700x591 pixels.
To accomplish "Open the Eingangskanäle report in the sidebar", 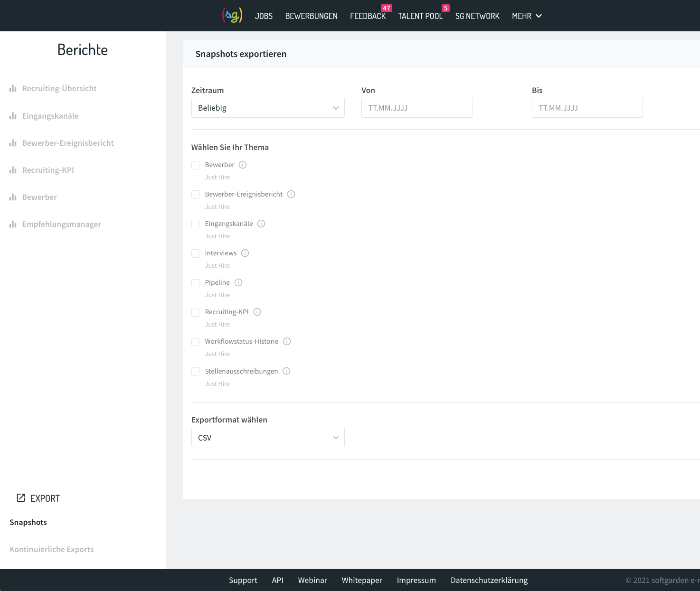I will point(50,116).
